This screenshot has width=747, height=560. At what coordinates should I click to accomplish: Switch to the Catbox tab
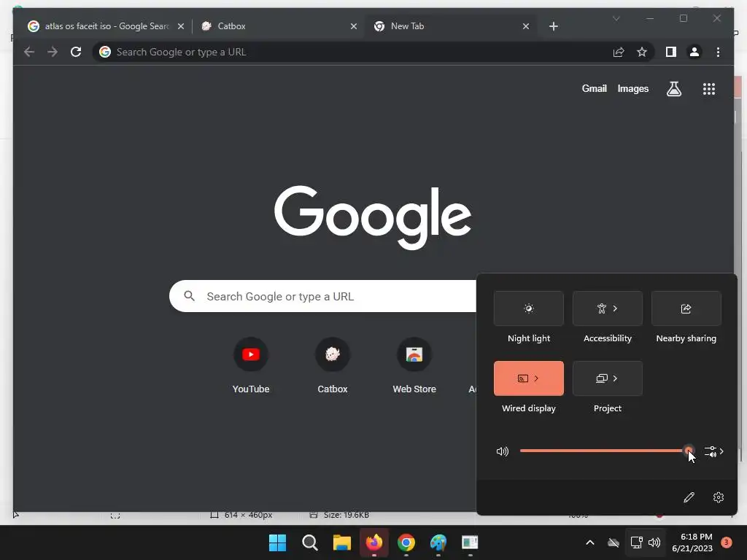coord(279,26)
